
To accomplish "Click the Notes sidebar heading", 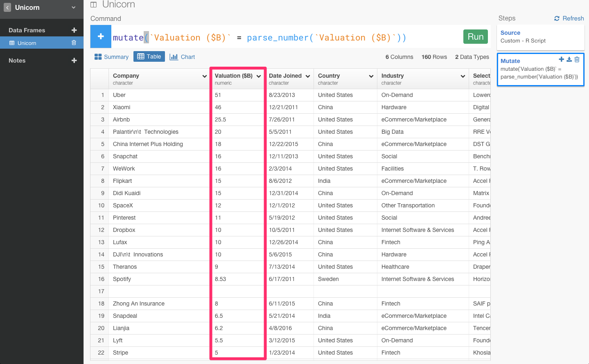I will coord(17,61).
